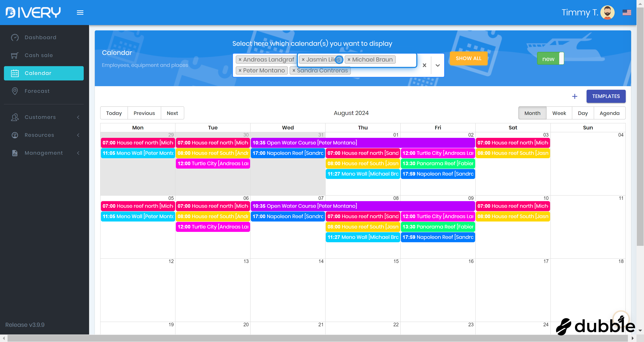Expand the Customers submenu chevron
This screenshot has height=342, width=644.
78,117
